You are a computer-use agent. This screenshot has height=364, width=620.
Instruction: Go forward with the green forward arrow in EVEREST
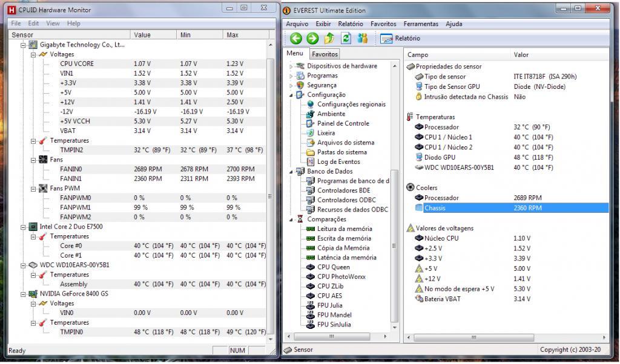312,38
